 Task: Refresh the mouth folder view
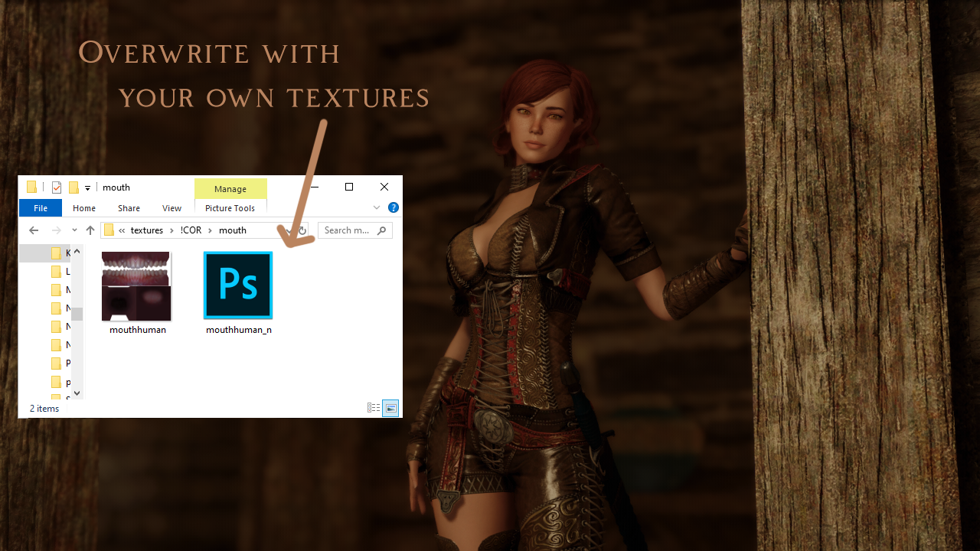click(302, 230)
